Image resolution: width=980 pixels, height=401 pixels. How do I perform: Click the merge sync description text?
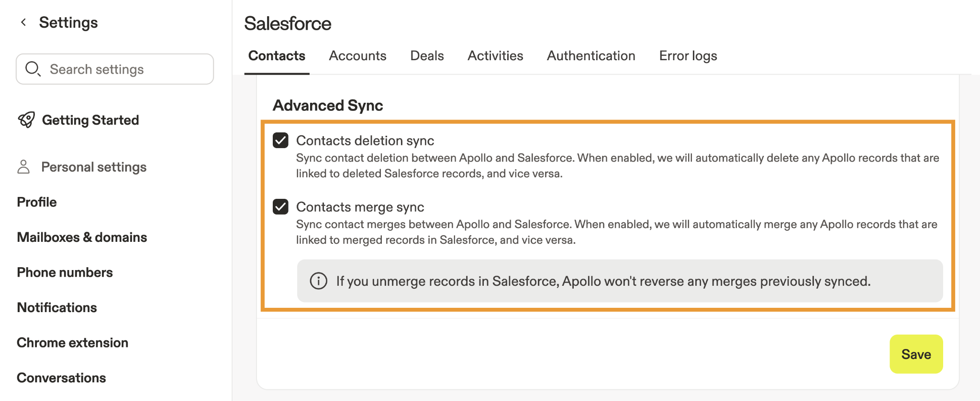pos(616,232)
